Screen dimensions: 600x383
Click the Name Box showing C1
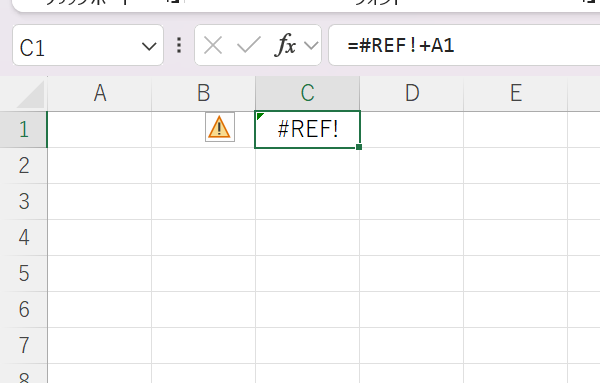[88, 45]
